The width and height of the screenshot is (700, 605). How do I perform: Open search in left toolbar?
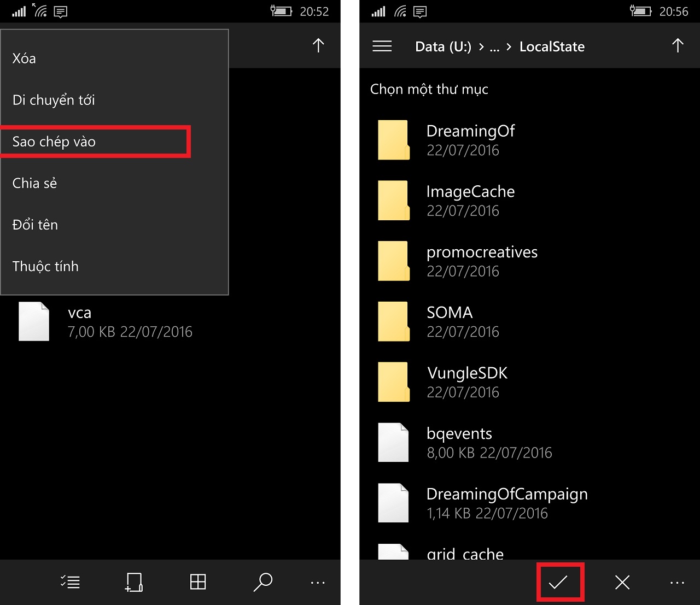(x=262, y=582)
